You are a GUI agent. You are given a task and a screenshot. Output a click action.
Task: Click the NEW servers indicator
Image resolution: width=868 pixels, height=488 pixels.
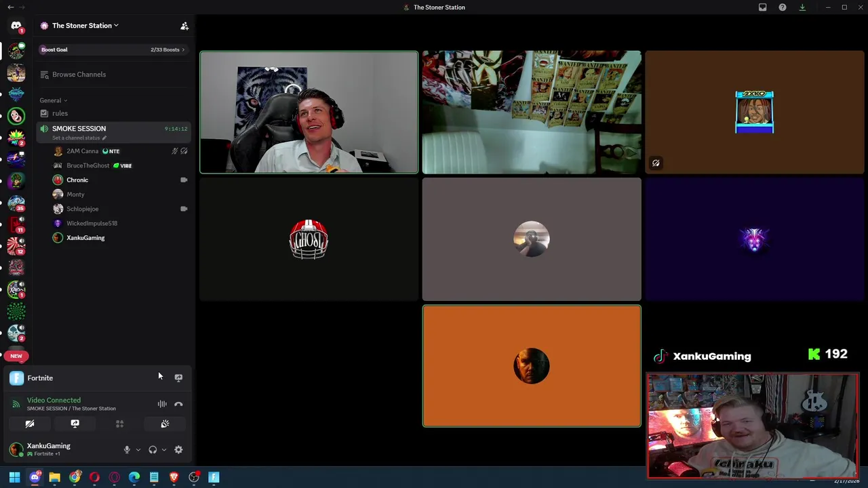pyautogui.click(x=16, y=356)
